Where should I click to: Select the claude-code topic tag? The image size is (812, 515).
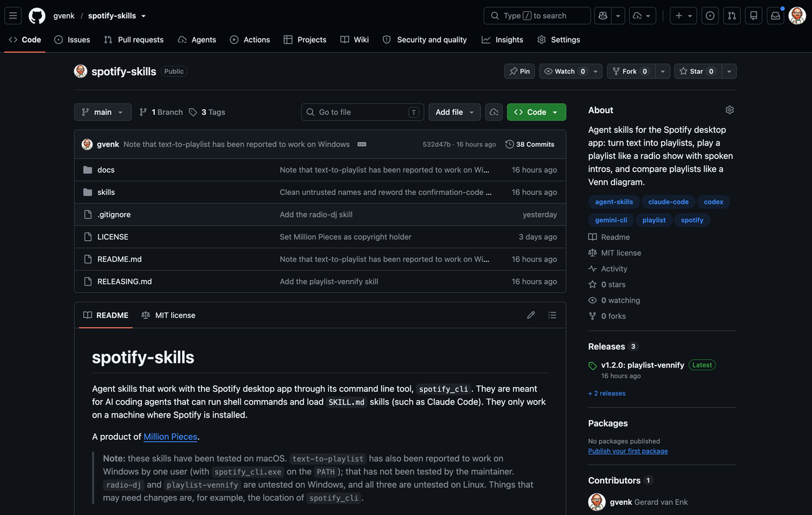[x=669, y=202]
